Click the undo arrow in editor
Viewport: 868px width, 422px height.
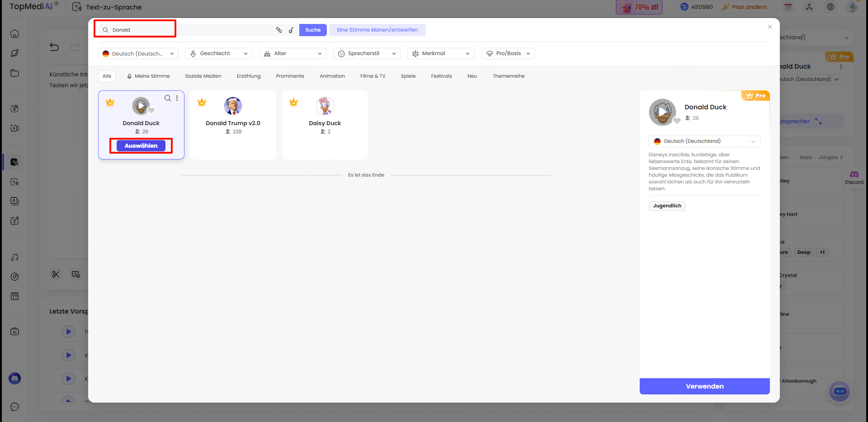point(54,47)
